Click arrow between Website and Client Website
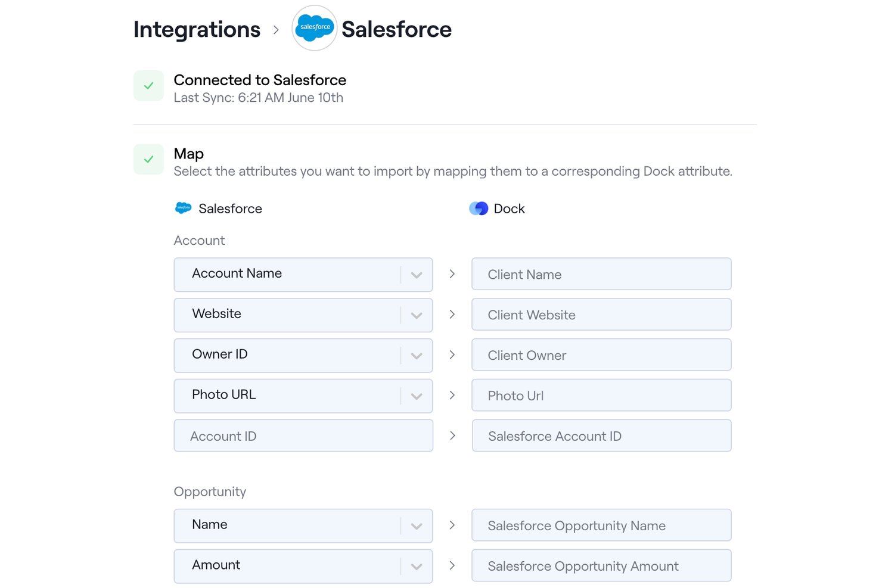Viewport: 882px width, 588px height. [x=452, y=314]
